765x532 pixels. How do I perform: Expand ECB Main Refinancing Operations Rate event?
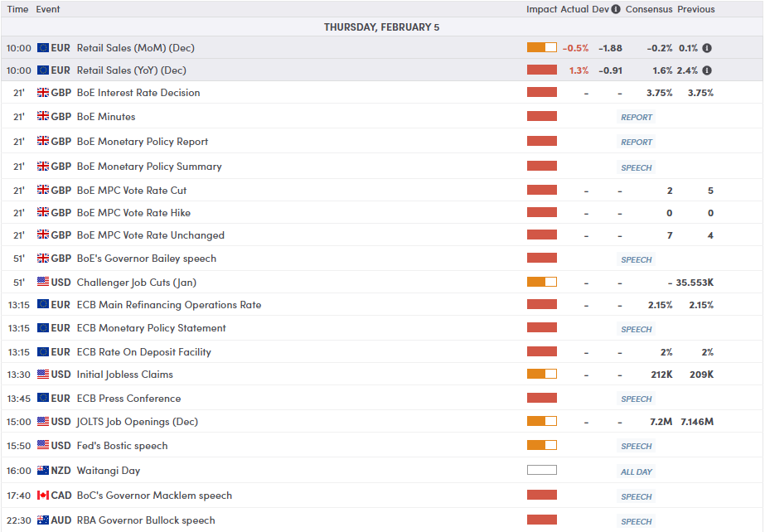[382, 305]
